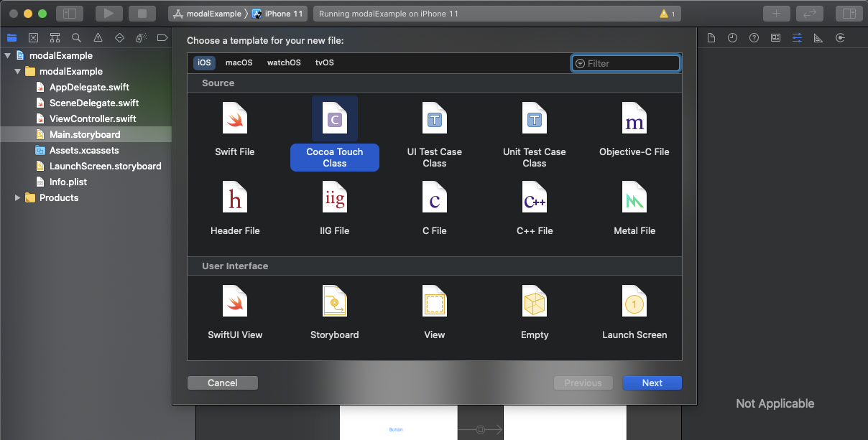868x440 pixels.
Task: Collapse the modalExample folder group
Action: pyautogui.click(x=18, y=71)
